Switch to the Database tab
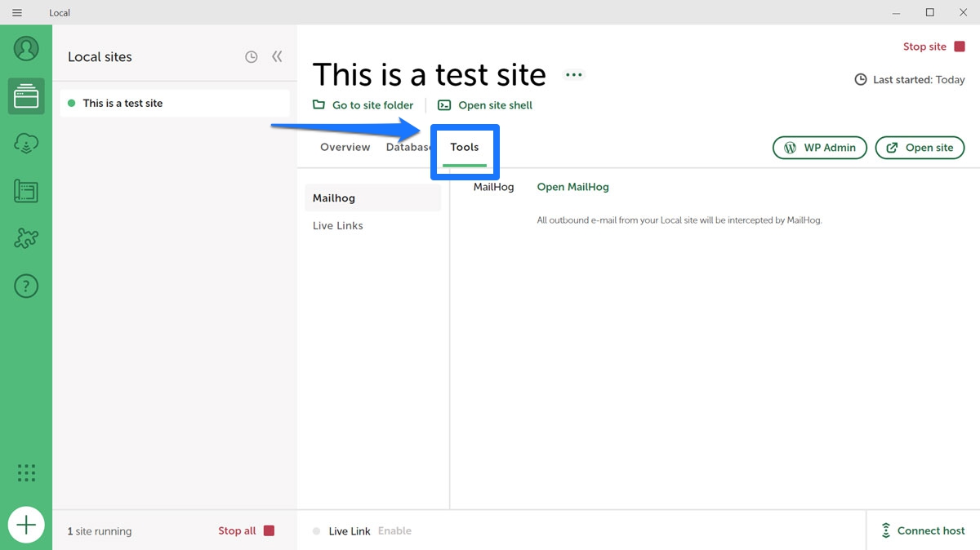The image size is (980, 550). (x=408, y=148)
